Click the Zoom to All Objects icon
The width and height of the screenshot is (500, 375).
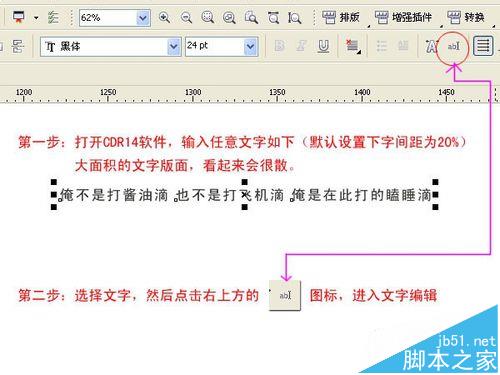229,17
